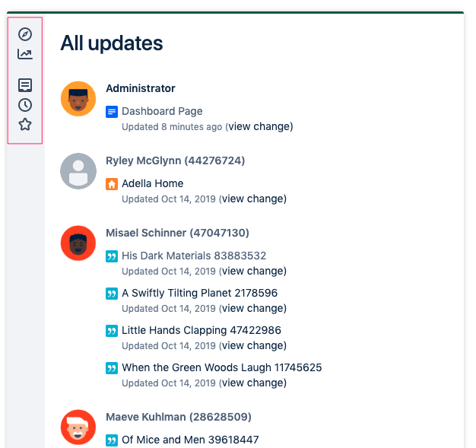Open the My Work page icon in sidebar

[25, 85]
